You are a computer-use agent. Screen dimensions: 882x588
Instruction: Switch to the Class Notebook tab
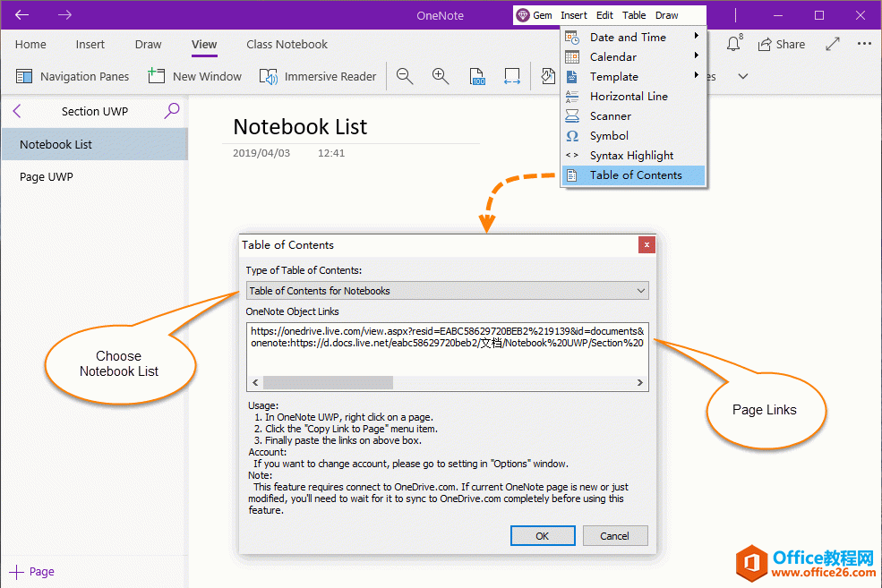pos(287,44)
